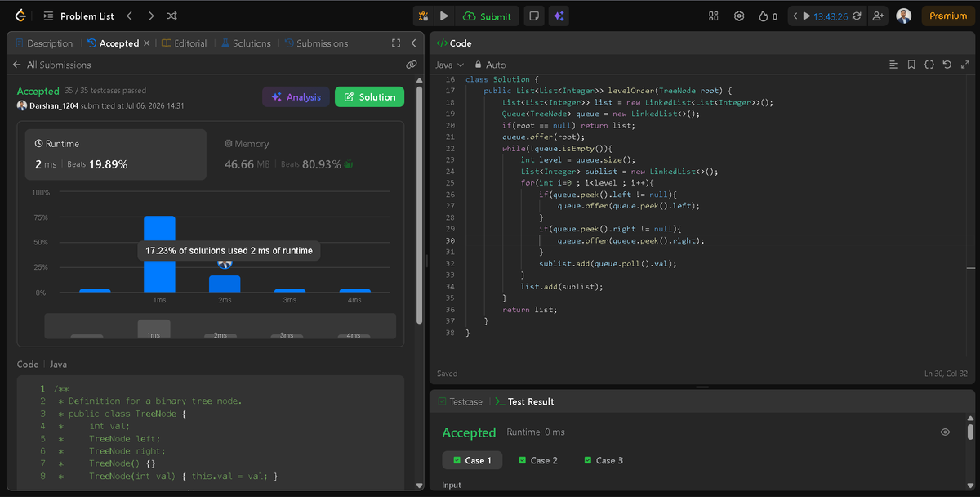The image size is (980, 497).
Task: Click the 4ms handle in mini chart
Action: [354, 336]
